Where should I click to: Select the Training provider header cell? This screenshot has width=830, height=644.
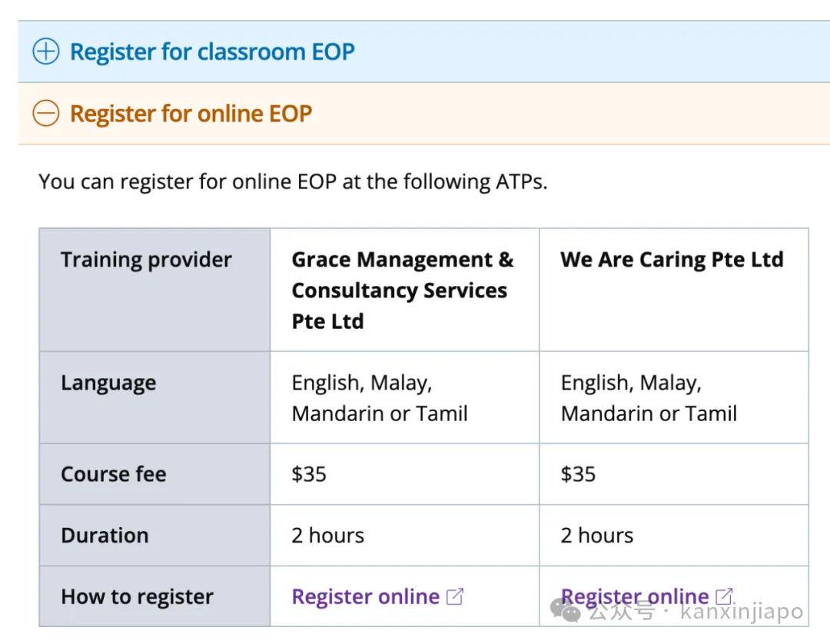pos(154,290)
